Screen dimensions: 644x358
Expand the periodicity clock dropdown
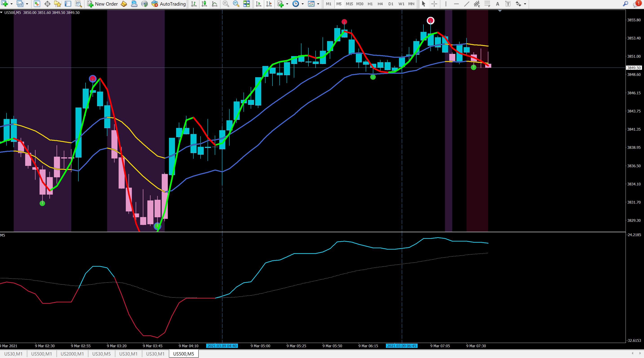(303, 4)
